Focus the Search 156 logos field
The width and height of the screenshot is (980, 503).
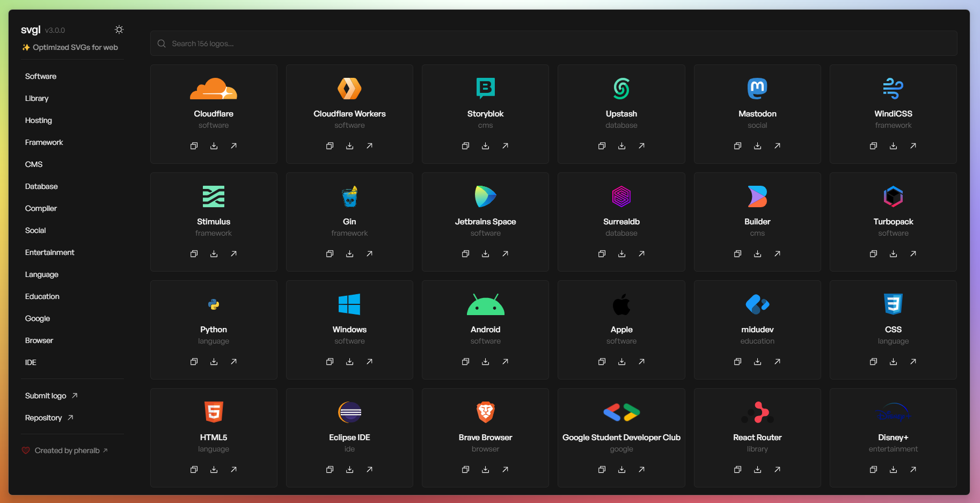[x=553, y=43]
